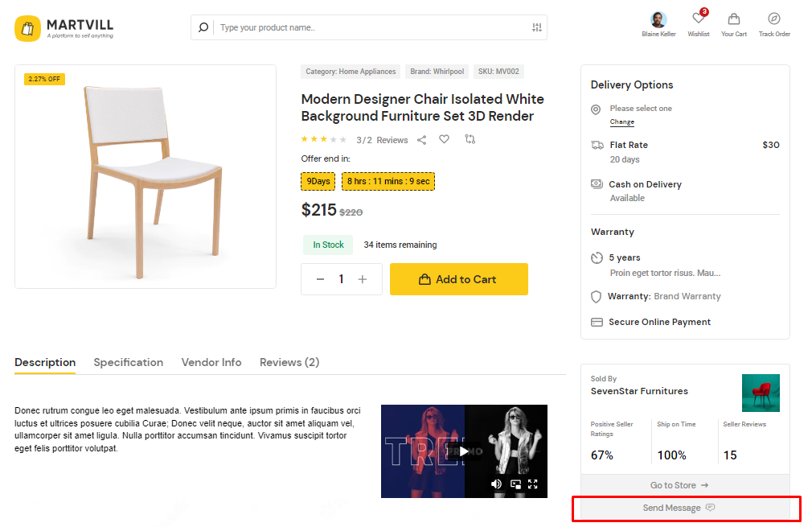Open the Track Order compass icon
The width and height of the screenshot is (812, 527).
tap(774, 19)
